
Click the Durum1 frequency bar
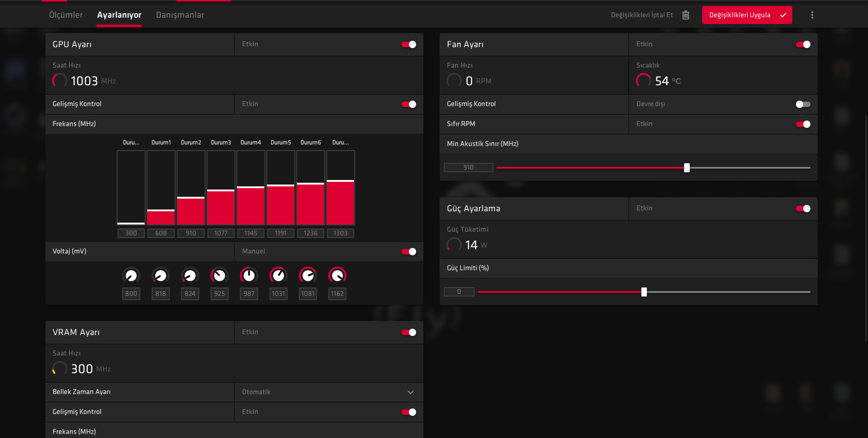[161, 188]
